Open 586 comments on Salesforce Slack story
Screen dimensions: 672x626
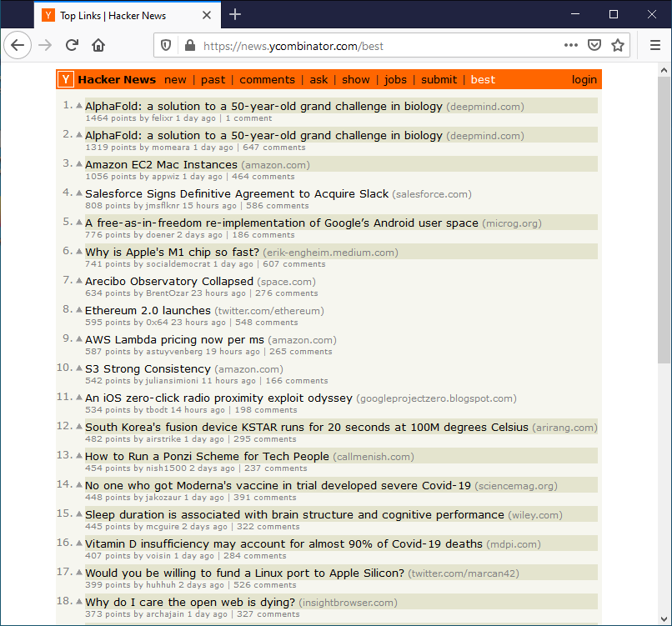[278, 206]
